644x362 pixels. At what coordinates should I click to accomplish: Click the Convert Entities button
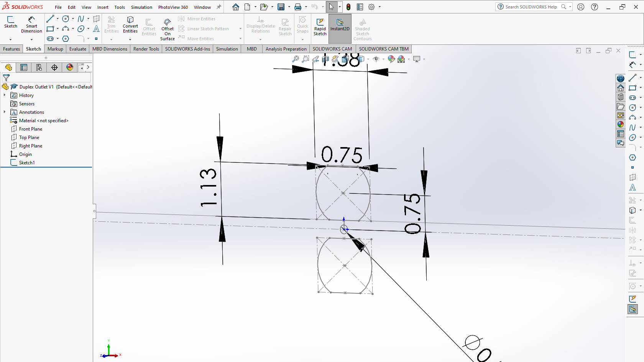pyautogui.click(x=130, y=25)
